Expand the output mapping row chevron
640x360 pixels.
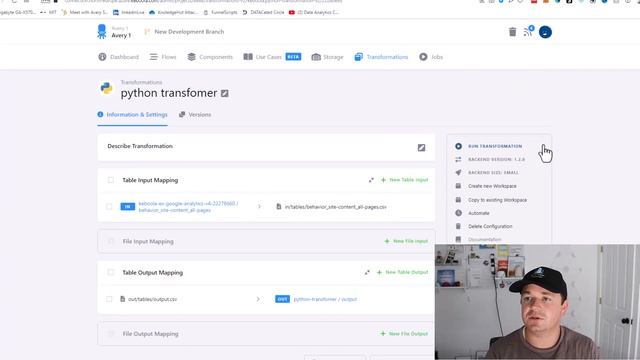(x=258, y=299)
